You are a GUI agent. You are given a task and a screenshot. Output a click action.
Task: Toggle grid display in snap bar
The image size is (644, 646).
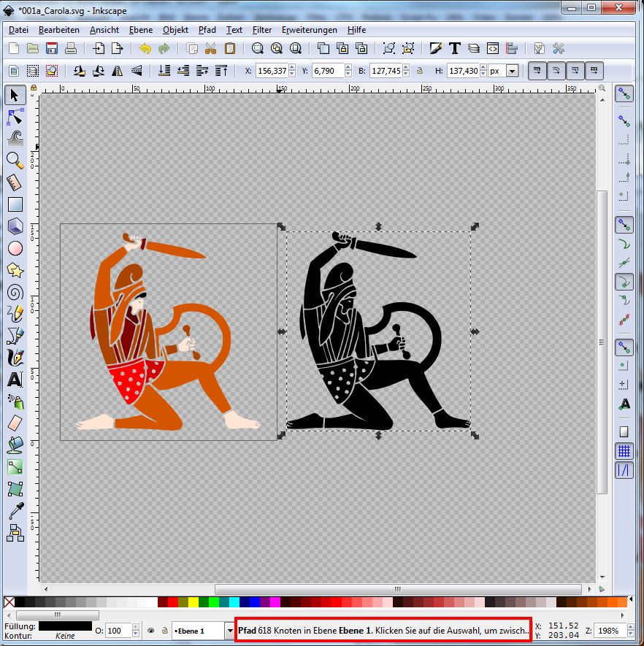click(624, 451)
